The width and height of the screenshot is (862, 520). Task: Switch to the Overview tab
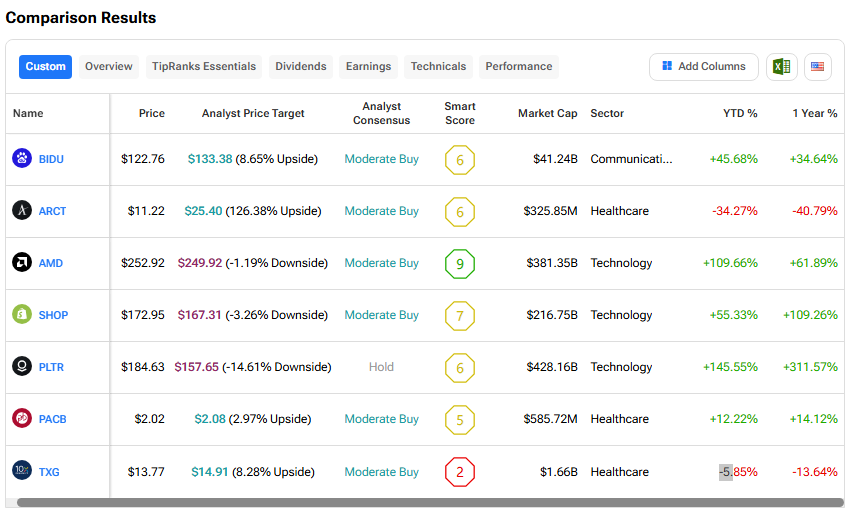click(x=108, y=67)
